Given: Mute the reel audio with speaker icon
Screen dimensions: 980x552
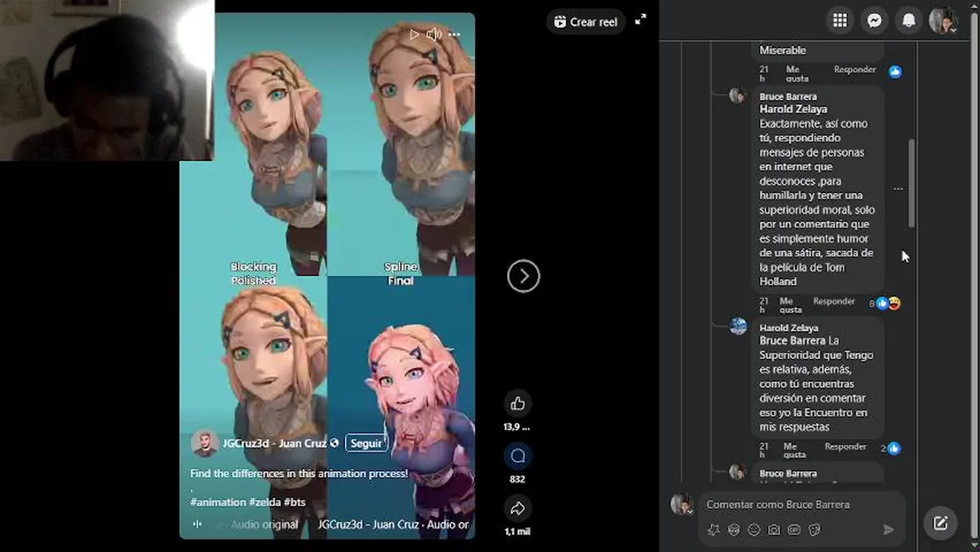Looking at the screenshot, I should pyautogui.click(x=434, y=34).
